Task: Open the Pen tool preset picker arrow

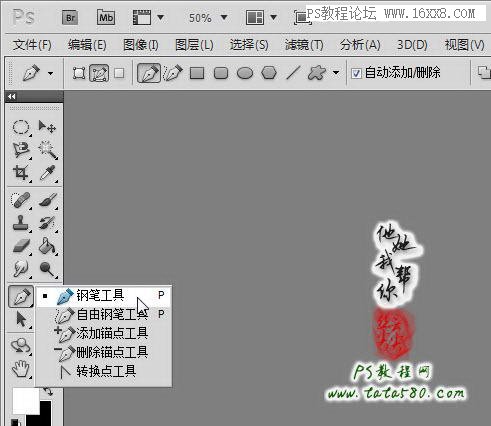Action: tap(51, 73)
